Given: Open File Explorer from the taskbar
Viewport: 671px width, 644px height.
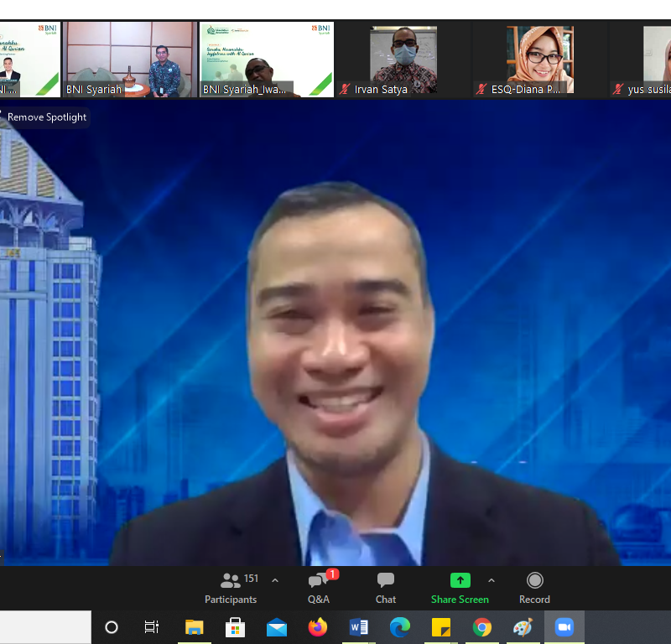Looking at the screenshot, I should pos(195,627).
